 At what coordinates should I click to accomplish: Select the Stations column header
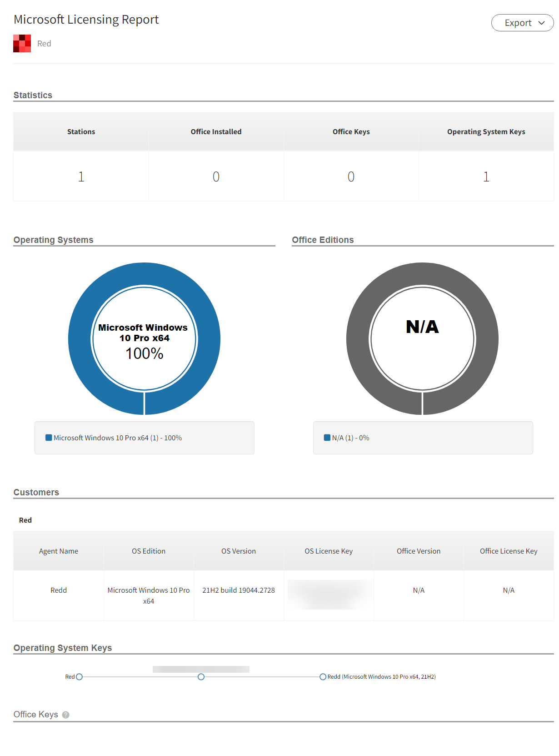[x=81, y=131]
